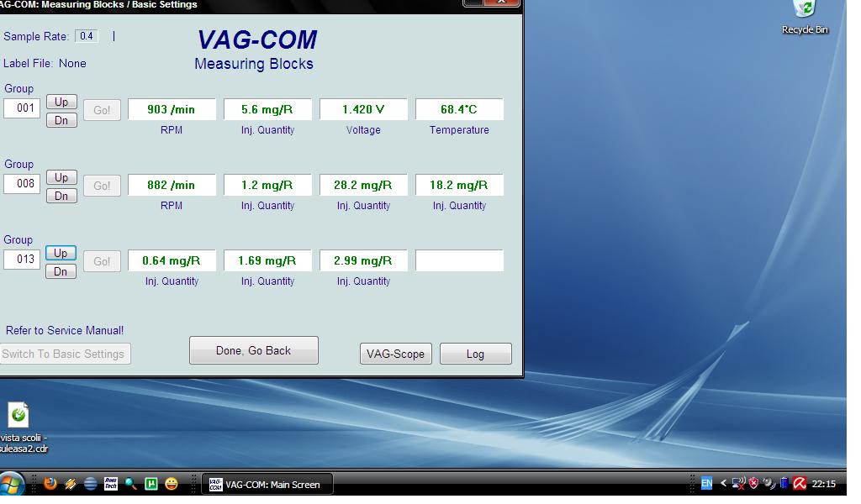Click the Sample Rate value field

point(87,36)
